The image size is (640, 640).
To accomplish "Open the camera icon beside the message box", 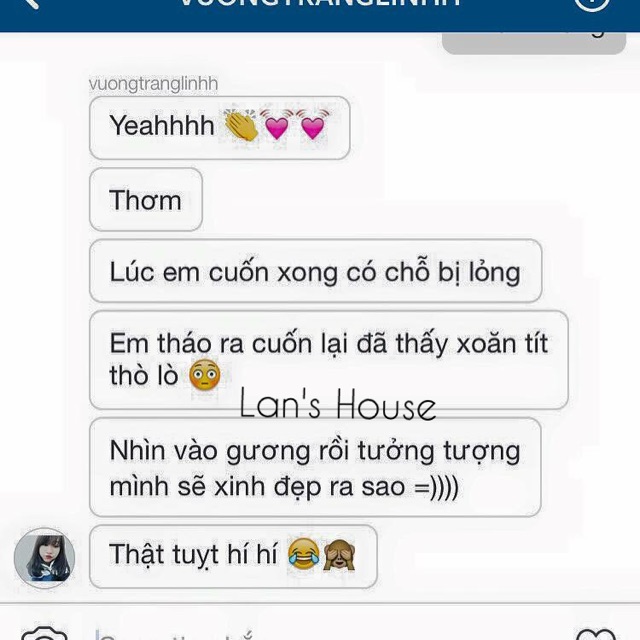I will (x=44, y=633).
